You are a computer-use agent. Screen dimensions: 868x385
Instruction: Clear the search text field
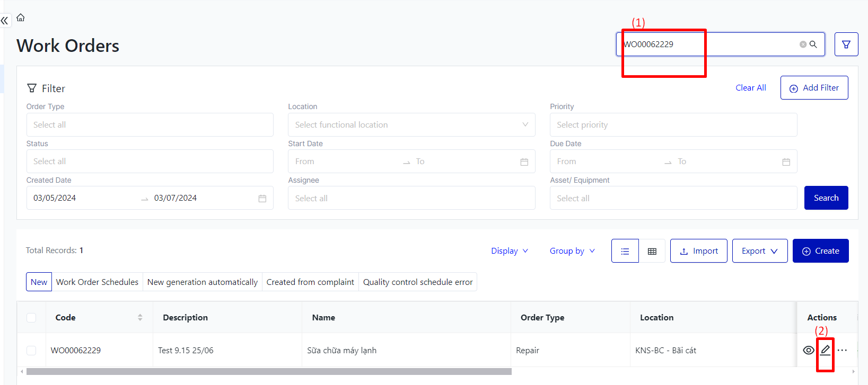coord(803,44)
